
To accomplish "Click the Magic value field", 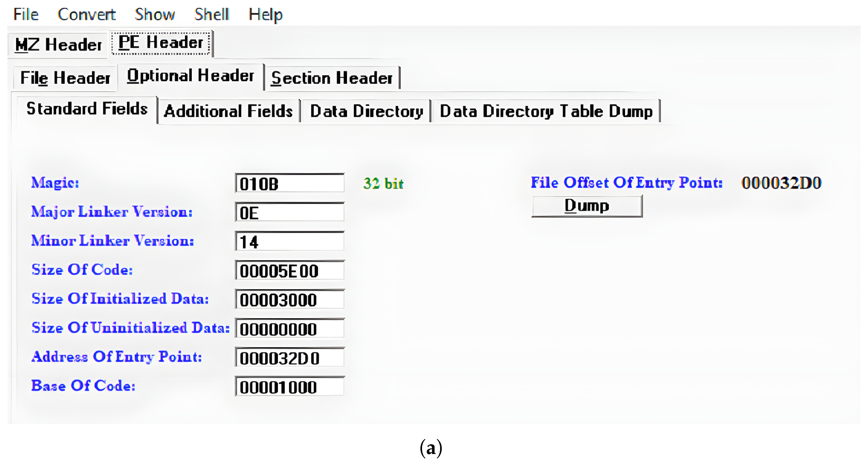I will pyautogui.click(x=289, y=183).
